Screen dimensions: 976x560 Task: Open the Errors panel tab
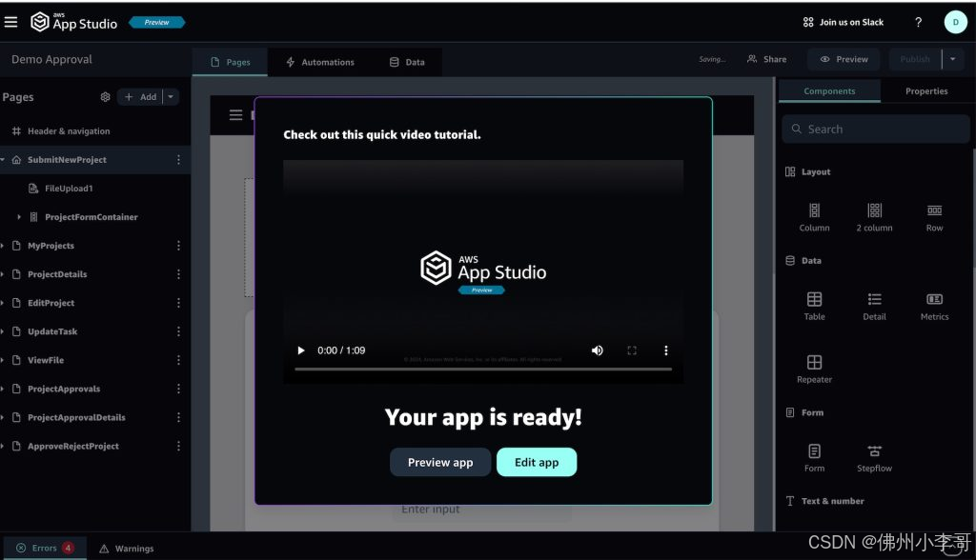tap(45, 549)
